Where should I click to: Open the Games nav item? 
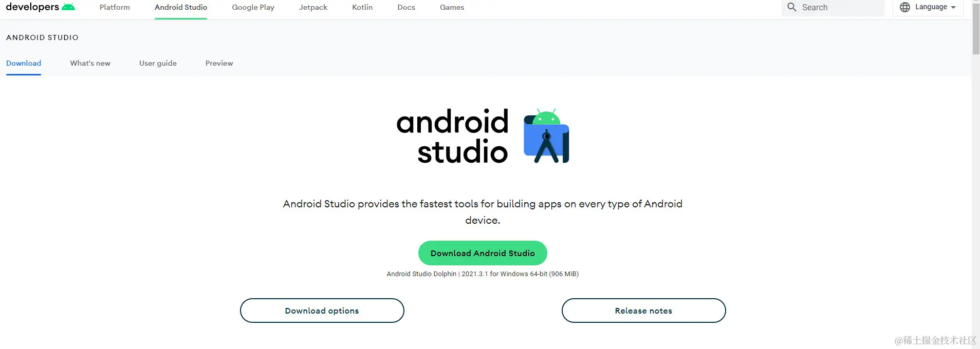(x=452, y=7)
